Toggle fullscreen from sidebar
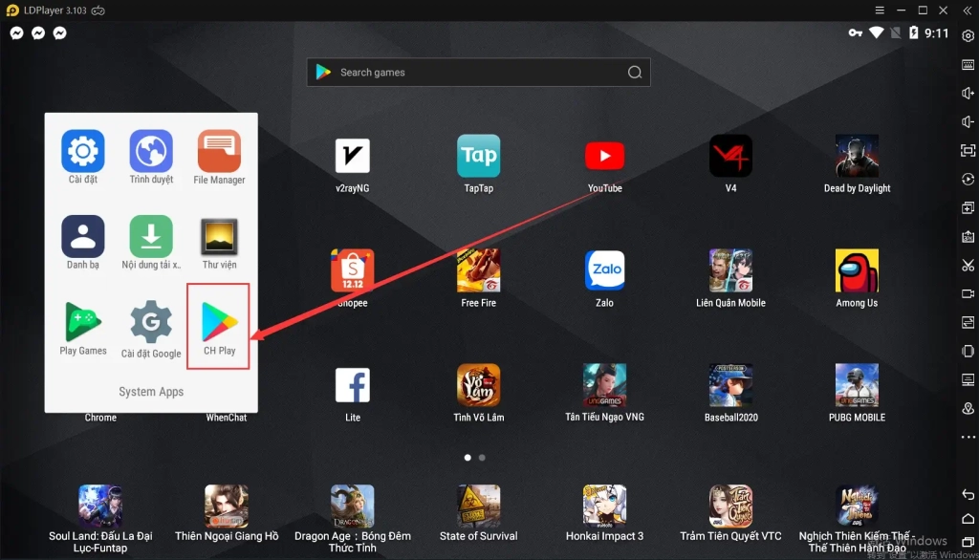Viewport: 979px width, 560px height. (x=968, y=150)
